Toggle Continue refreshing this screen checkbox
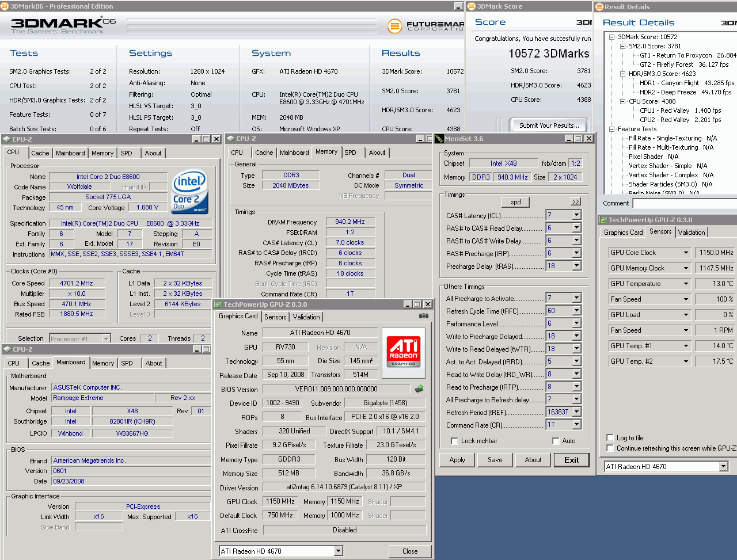Viewport: 737px width, 560px height. pyautogui.click(x=610, y=448)
